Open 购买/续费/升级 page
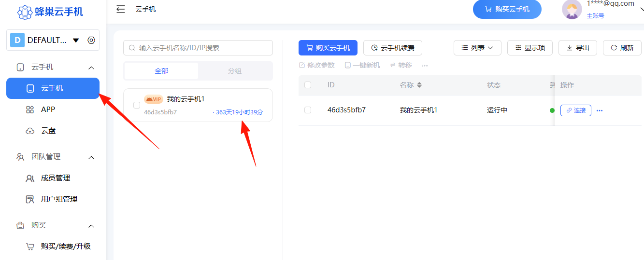 (53, 246)
